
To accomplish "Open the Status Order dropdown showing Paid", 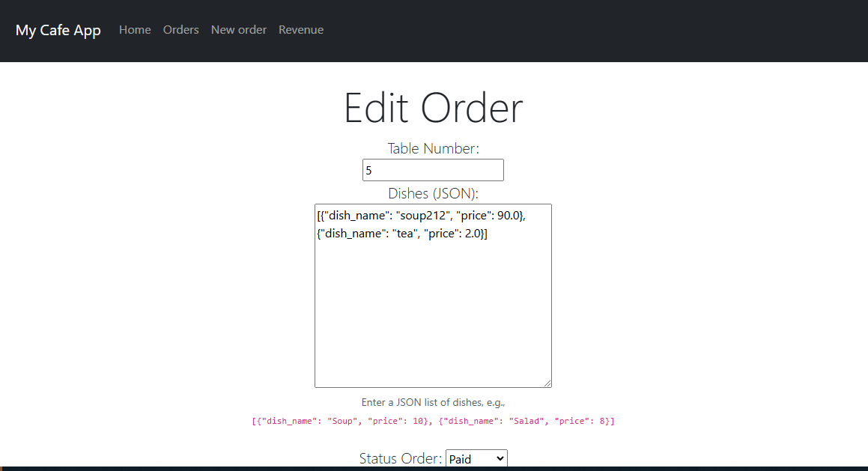I will point(476,458).
